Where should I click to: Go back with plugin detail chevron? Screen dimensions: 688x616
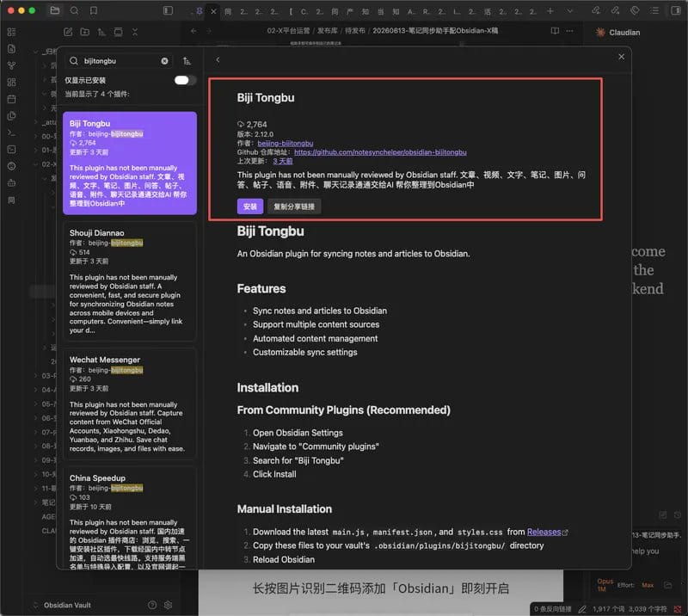[x=218, y=59]
